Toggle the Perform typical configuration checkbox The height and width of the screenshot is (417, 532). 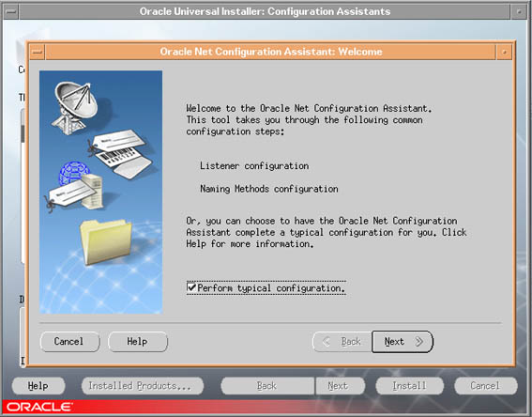click(191, 287)
